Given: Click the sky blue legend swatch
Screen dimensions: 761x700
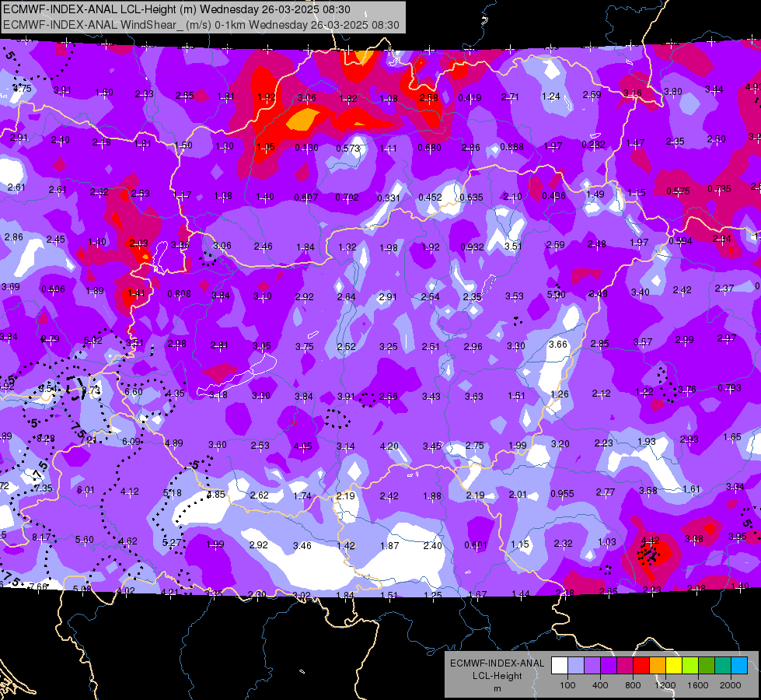Looking at the screenshot, I should point(739,666).
